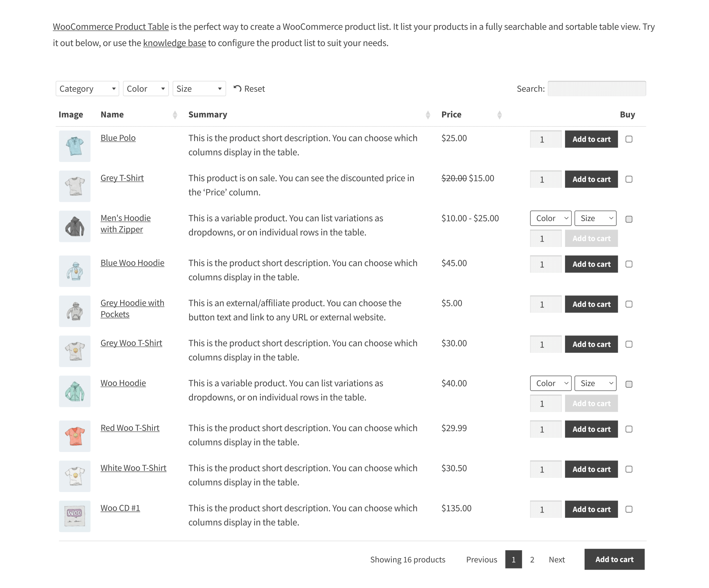Click the Next pagination link
Viewport: 709px width, 588px height.
tap(557, 560)
